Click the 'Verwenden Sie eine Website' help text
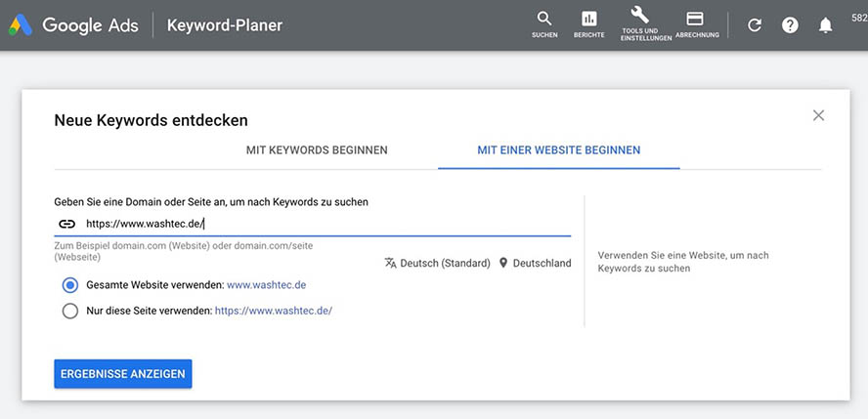 pyautogui.click(x=683, y=262)
